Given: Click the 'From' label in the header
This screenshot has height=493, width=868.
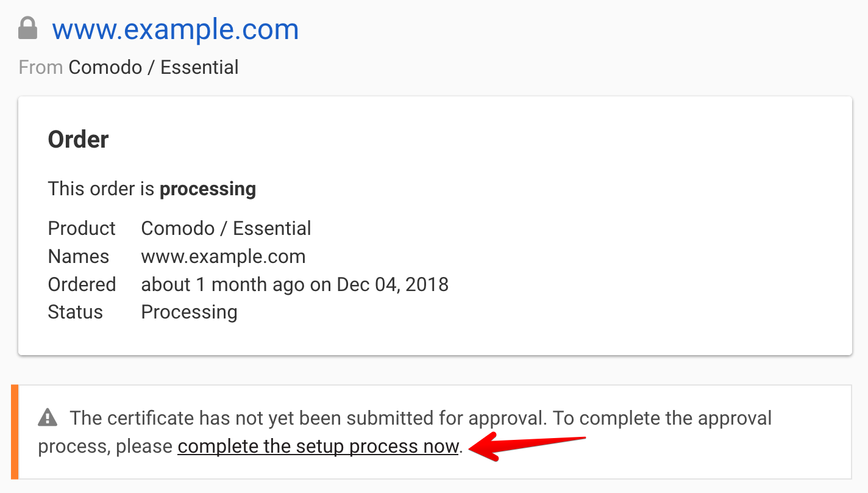Looking at the screenshot, I should [41, 67].
